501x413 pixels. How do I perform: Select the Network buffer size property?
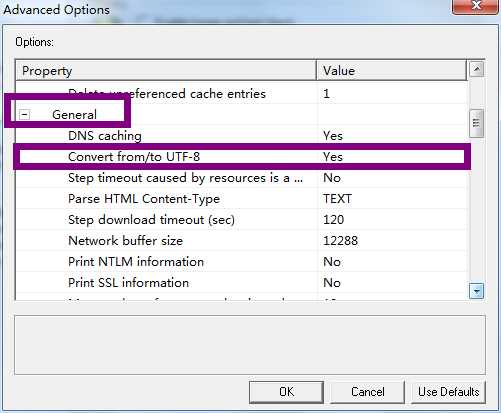[x=125, y=241]
